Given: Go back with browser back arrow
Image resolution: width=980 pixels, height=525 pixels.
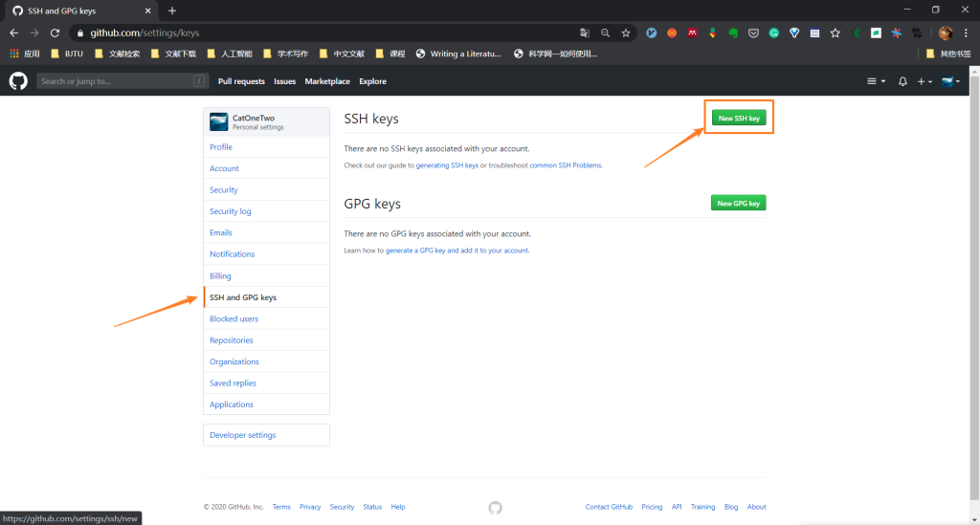Looking at the screenshot, I should click(13, 33).
